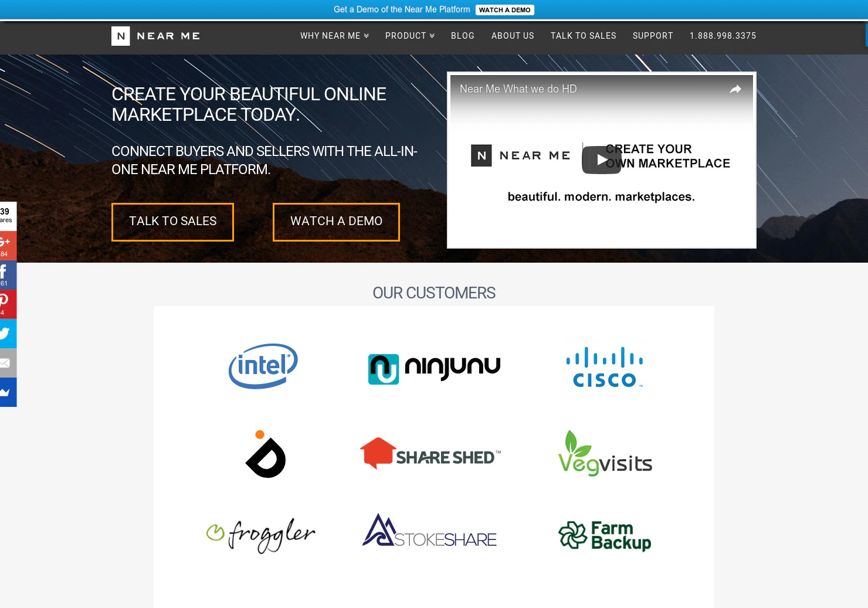Screen dimensions: 868x608
Task: Pin page with Pinterest sidebar icon
Action: (8, 304)
